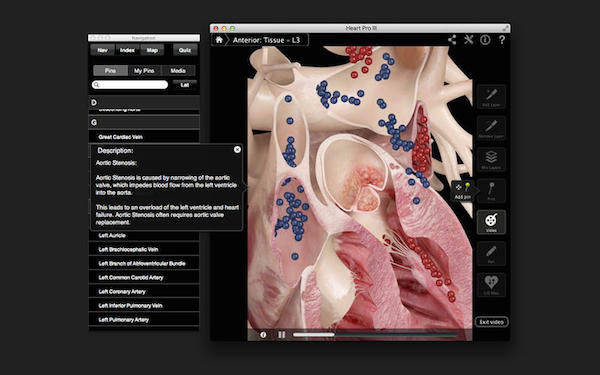Seek along the video progress bar
This screenshot has height=375, width=600.
click(x=375, y=335)
